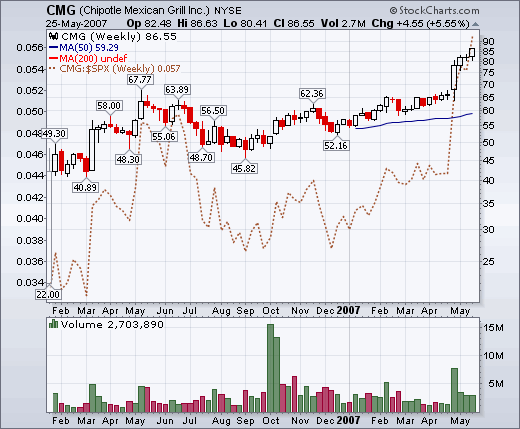Click the 90 right price axis label

click(488, 42)
